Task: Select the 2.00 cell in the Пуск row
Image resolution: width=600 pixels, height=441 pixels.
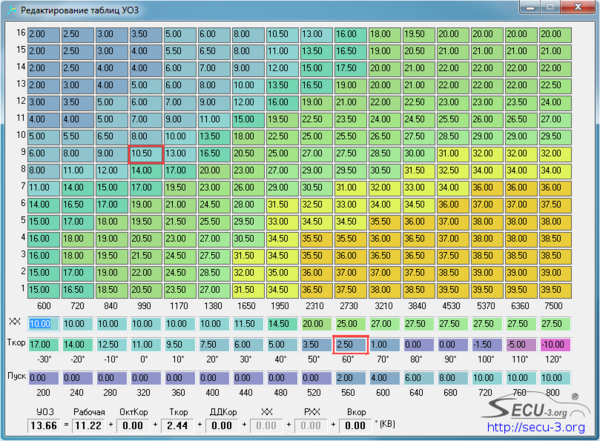Action: click(x=351, y=378)
